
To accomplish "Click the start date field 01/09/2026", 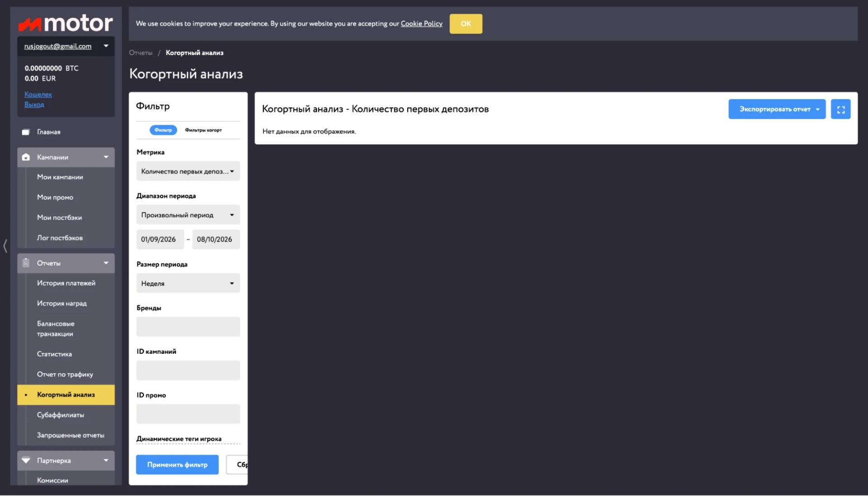I will [x=160, y=239].
